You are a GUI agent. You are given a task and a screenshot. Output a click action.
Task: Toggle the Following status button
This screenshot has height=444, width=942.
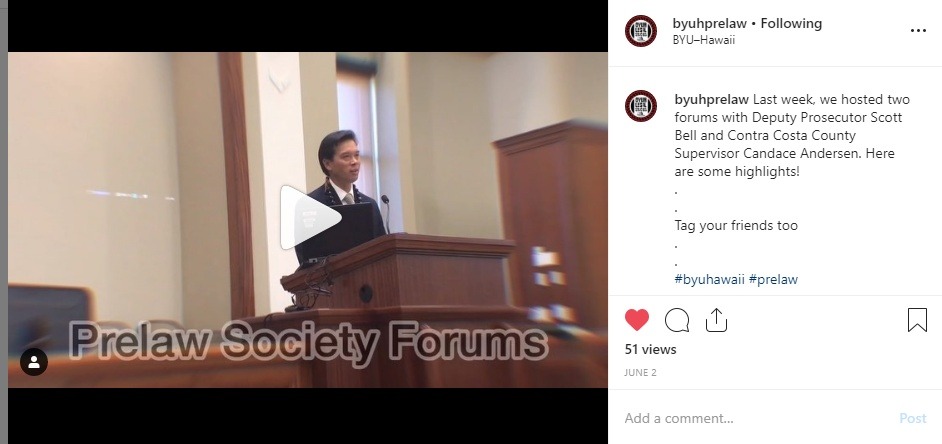pos(791,23)
